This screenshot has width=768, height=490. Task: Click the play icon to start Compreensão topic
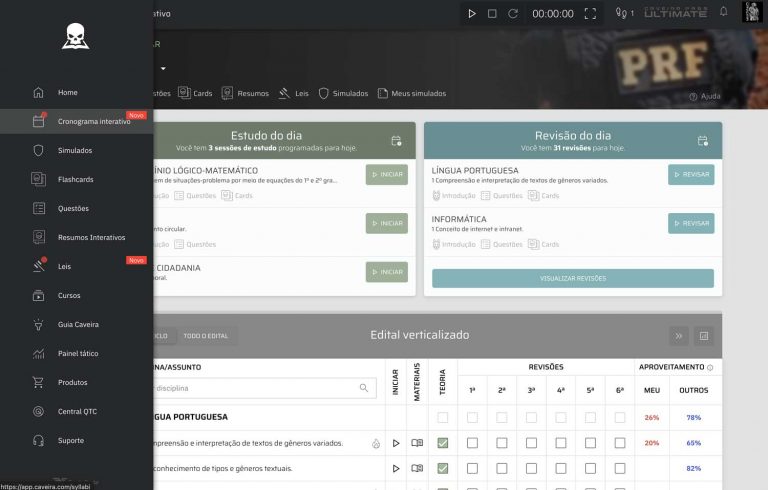click(x=396, y=442)
